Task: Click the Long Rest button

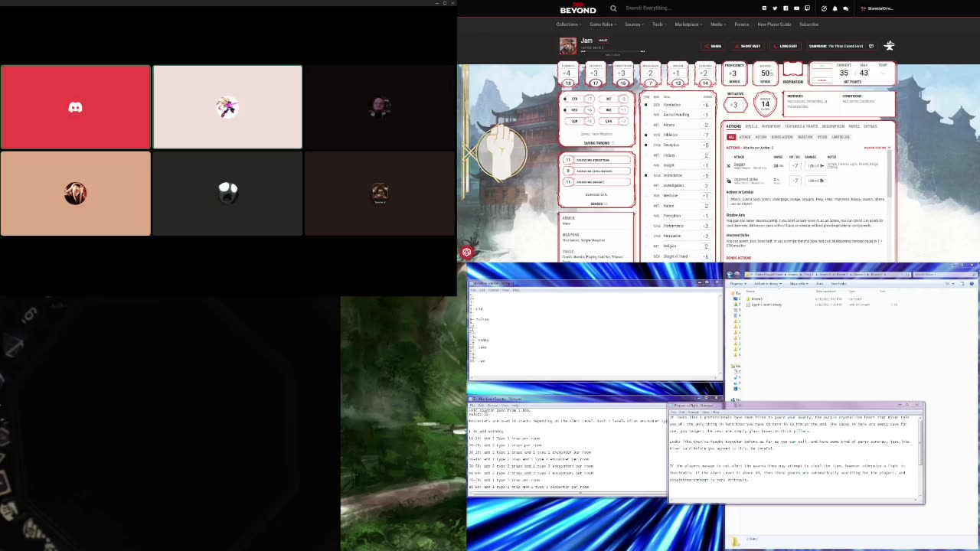Action: click(786, 46)
